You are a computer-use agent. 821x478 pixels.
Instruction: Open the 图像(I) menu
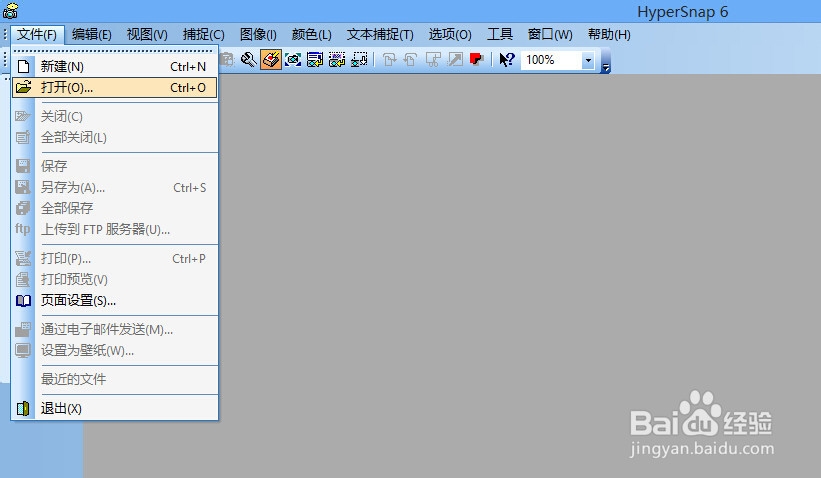[258, 35]
